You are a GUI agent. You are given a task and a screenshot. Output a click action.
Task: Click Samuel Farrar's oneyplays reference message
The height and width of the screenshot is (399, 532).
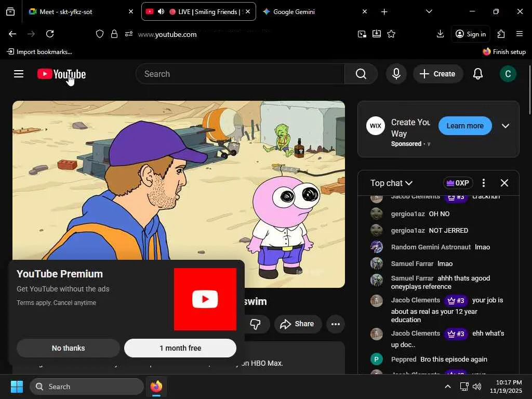tap(441, 282)
